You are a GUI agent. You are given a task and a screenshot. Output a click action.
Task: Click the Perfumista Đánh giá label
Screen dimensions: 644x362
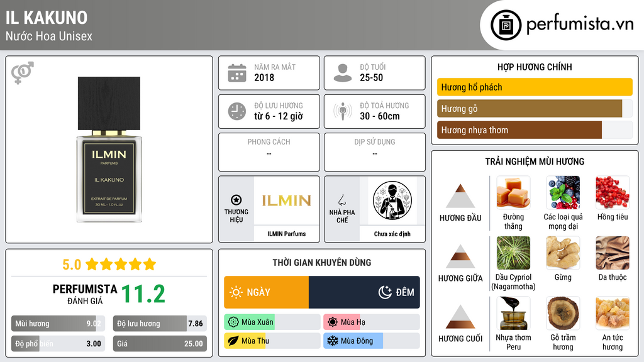[x=85, y=294]
